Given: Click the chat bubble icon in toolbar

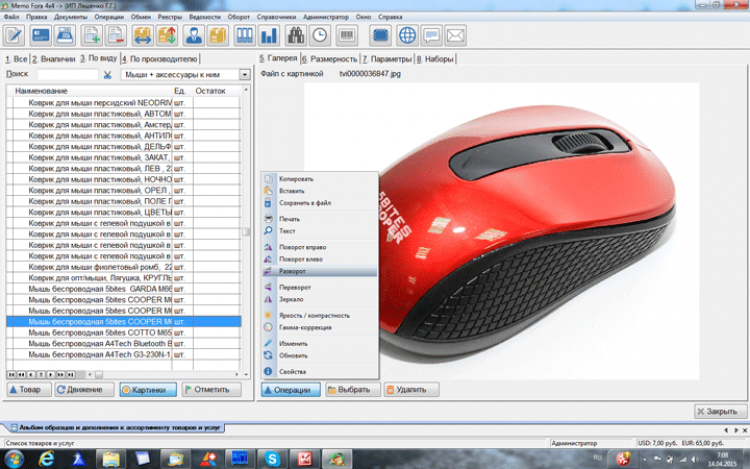Looking at the screenshot, I should [x=432, y=36].
